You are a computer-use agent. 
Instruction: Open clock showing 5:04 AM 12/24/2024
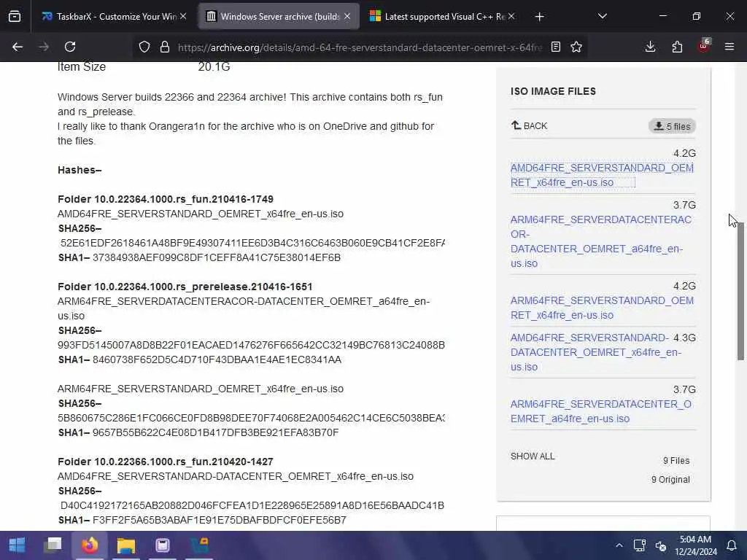(x=695, y=545)
